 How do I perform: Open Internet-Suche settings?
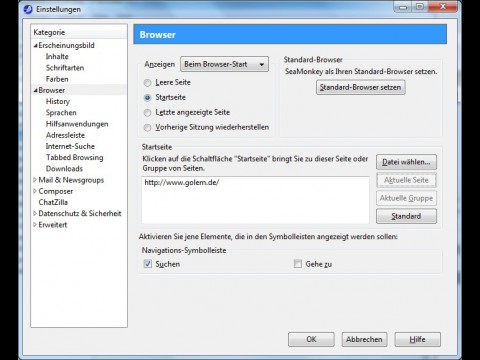70,146
